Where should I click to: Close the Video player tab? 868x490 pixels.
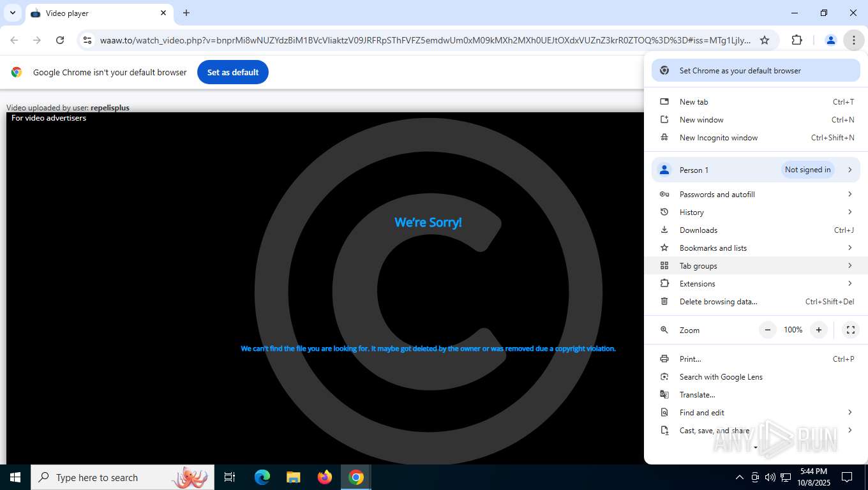click(x=163, y=13)
